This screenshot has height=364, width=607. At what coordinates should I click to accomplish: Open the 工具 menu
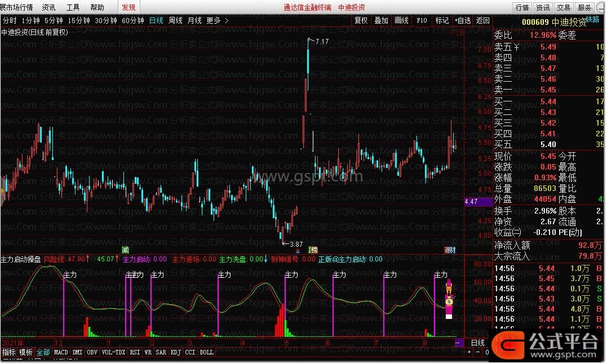pos(73,7)
